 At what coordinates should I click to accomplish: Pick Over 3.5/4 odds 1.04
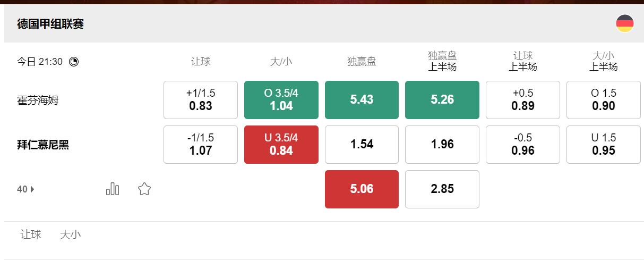pos(281,100)
